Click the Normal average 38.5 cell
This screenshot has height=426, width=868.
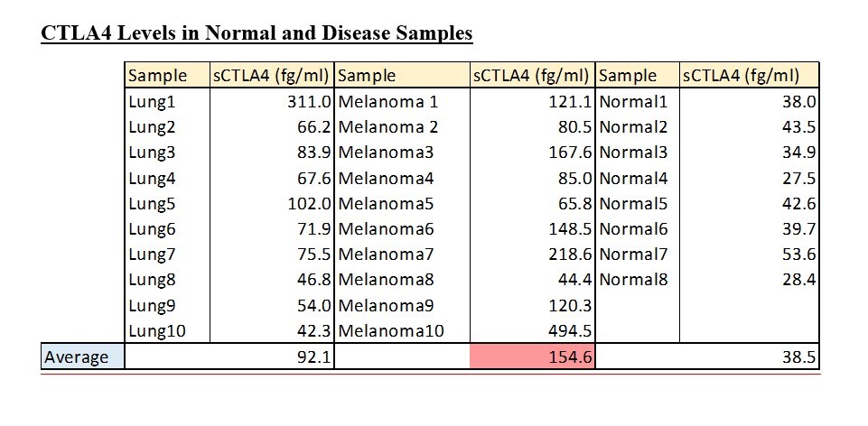point(750,357)
